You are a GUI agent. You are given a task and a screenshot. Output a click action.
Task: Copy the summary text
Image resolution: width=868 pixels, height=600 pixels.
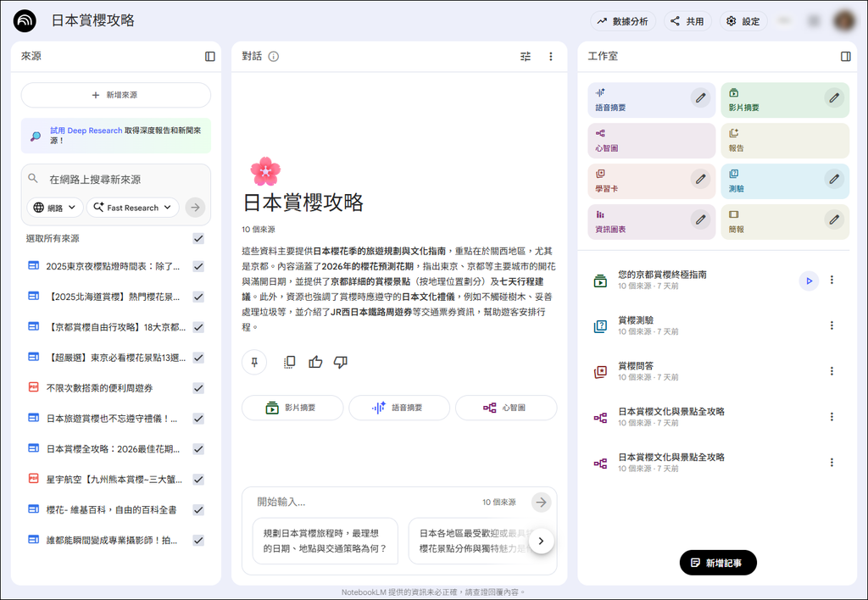[289, 362]
